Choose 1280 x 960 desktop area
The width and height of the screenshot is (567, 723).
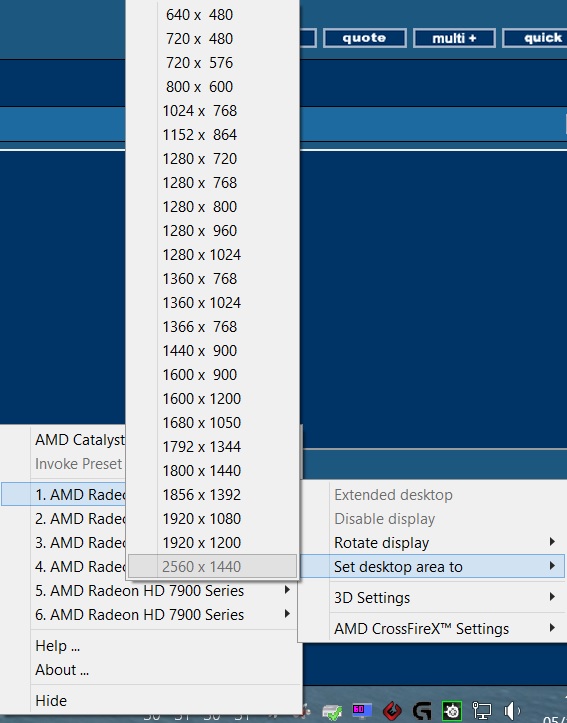coord(213,231)
